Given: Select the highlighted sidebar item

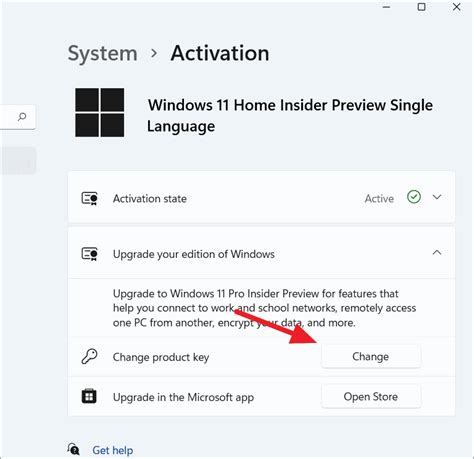Looking at the screenshot, I should click(18, 160).
